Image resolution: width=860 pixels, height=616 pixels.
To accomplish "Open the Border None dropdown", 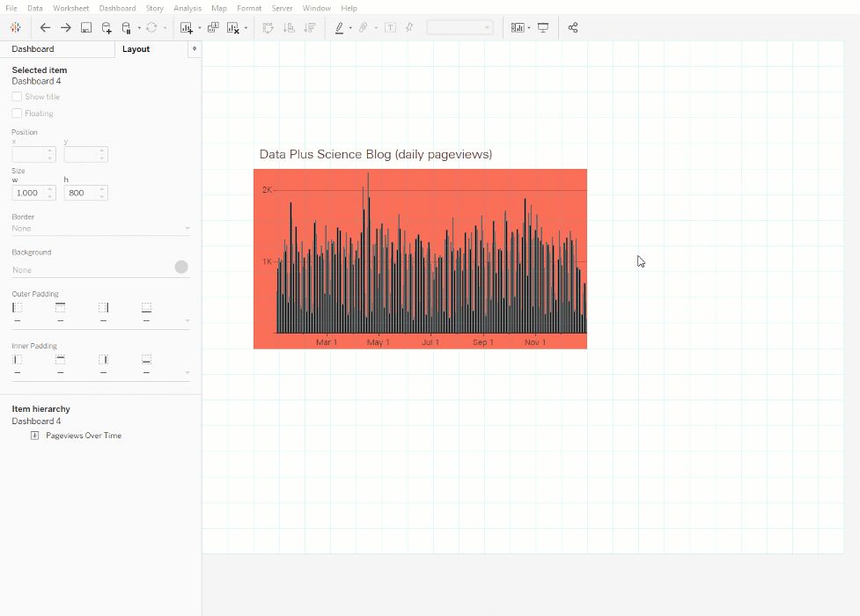I will coord(101,228).
